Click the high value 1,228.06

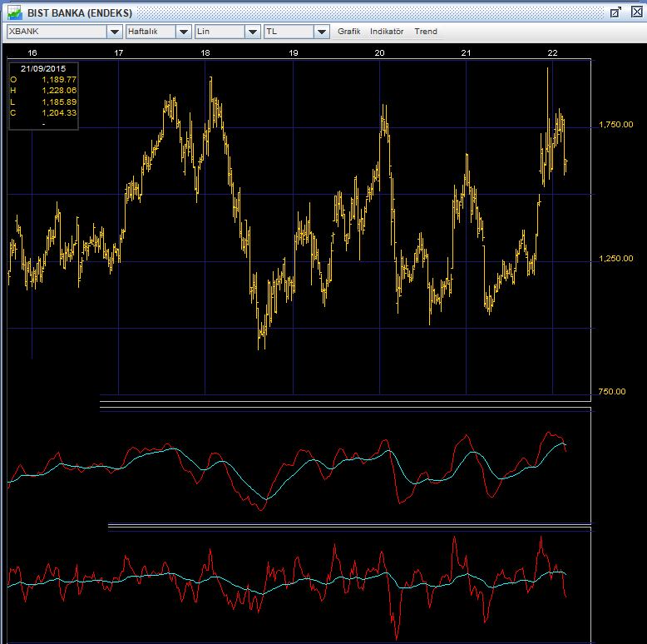(x=59, y=90)
